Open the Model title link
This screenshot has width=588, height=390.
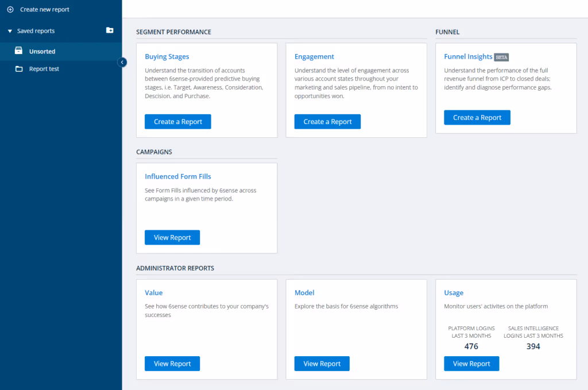tap(304, 293)
